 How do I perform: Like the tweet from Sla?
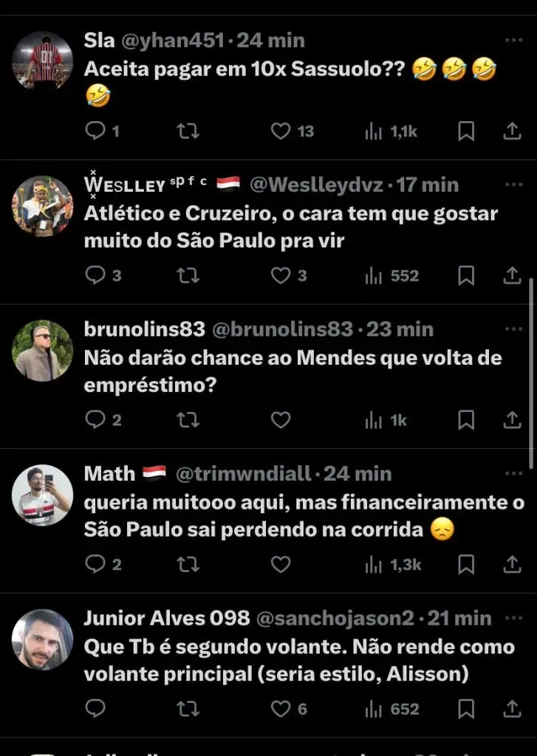pyautogui.click(x=281, y=131)
